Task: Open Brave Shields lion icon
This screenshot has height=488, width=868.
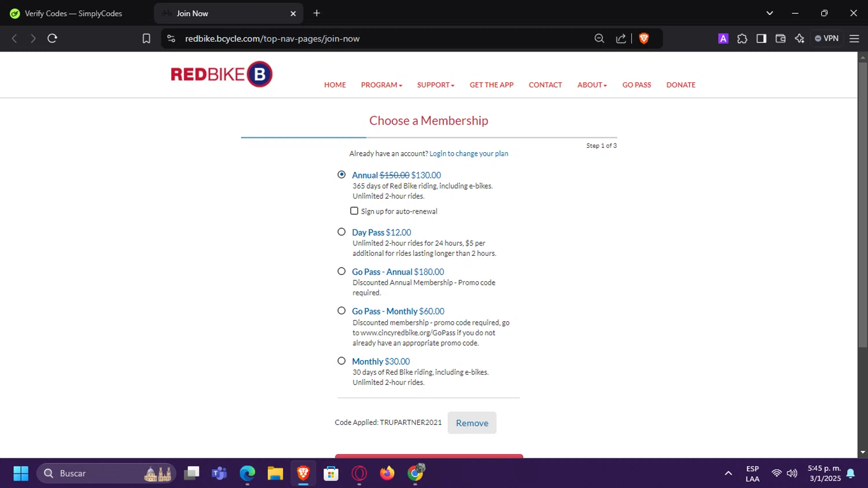Action: 644,38
